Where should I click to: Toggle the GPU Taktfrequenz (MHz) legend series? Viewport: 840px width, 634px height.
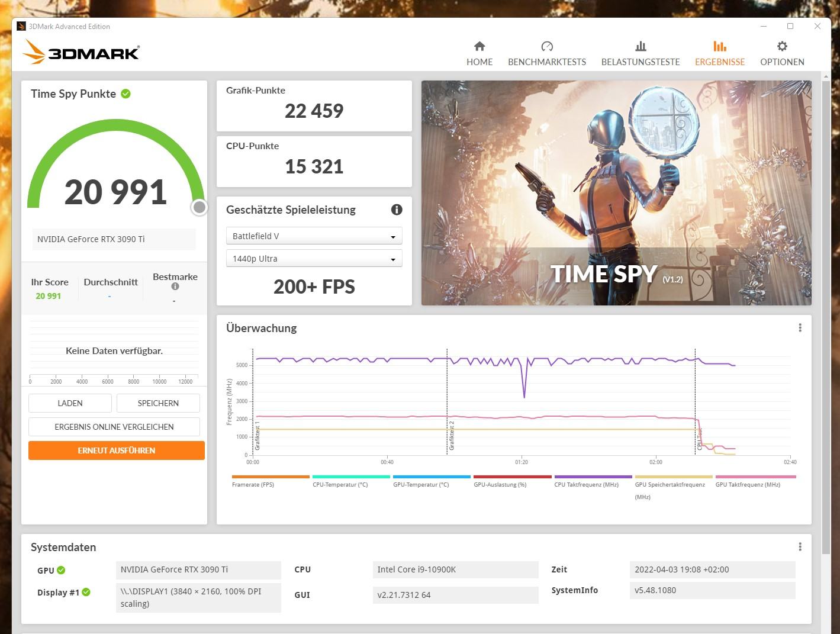(755, 481)
